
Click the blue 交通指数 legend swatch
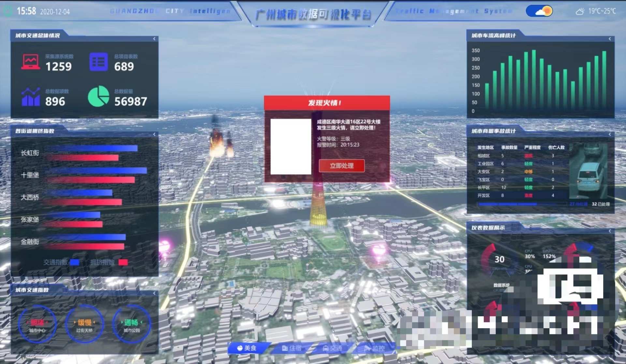tap(75, 262)
